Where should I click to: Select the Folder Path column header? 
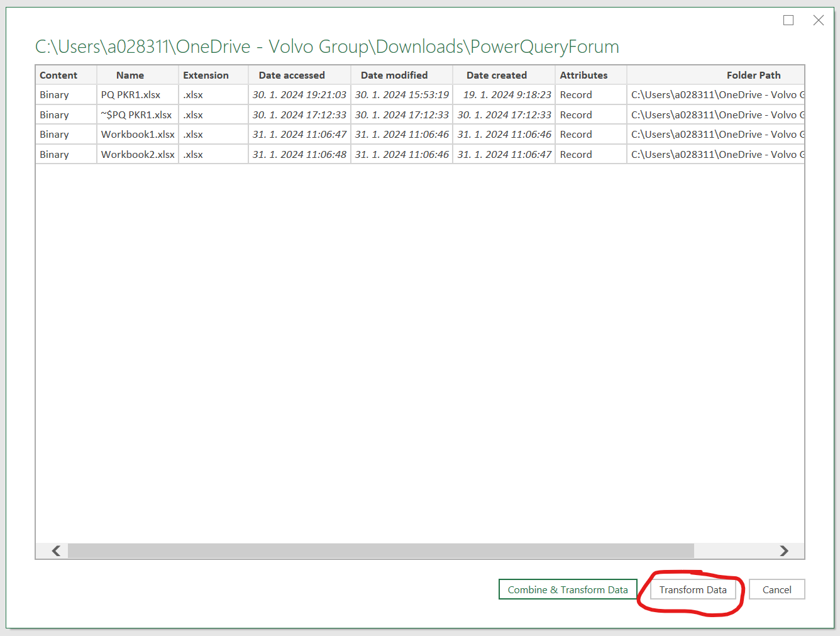coord(716,75)
